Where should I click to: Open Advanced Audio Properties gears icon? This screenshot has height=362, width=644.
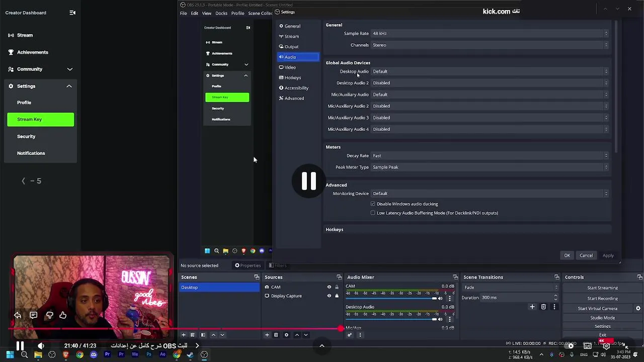350,335
